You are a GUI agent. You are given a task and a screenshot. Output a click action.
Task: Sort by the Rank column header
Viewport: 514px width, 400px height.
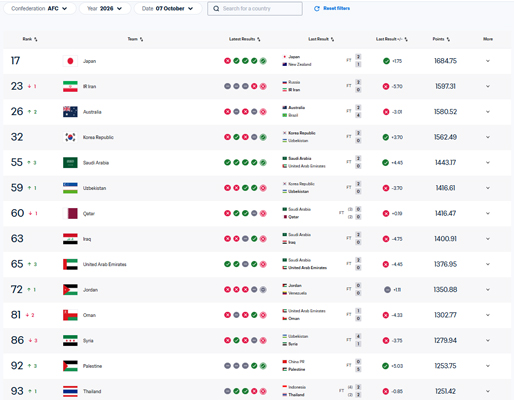click(30, 39)
